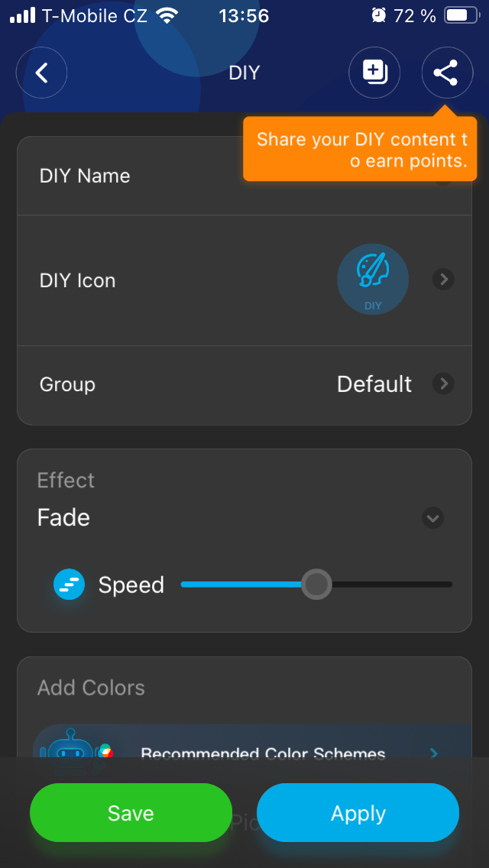Tap the Wi-Fi status icon
This screenshot has height=868, width=489.
point(166,15)
